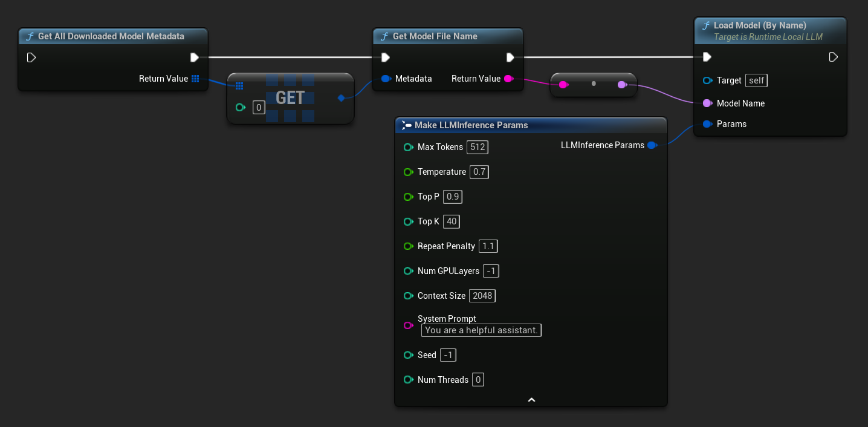Click the index field showing 0 on GET node
The image size is (868, 427).
point(259,107)
